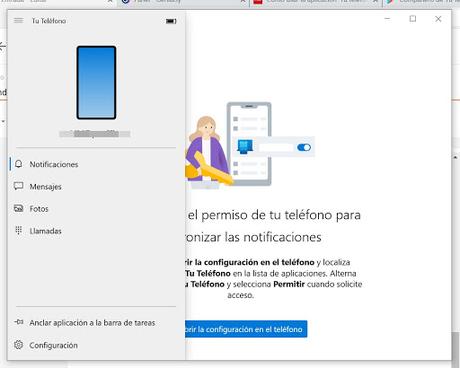
Task: Click the Notificaciones bell icon
Action: [19, 164]
